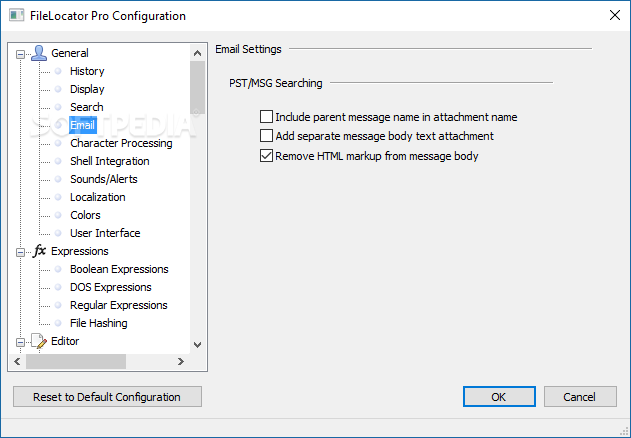Viewport: 631px width, 438px height.
Task: Collapse the Editor tree node
Action: click(x=20, y=342)
